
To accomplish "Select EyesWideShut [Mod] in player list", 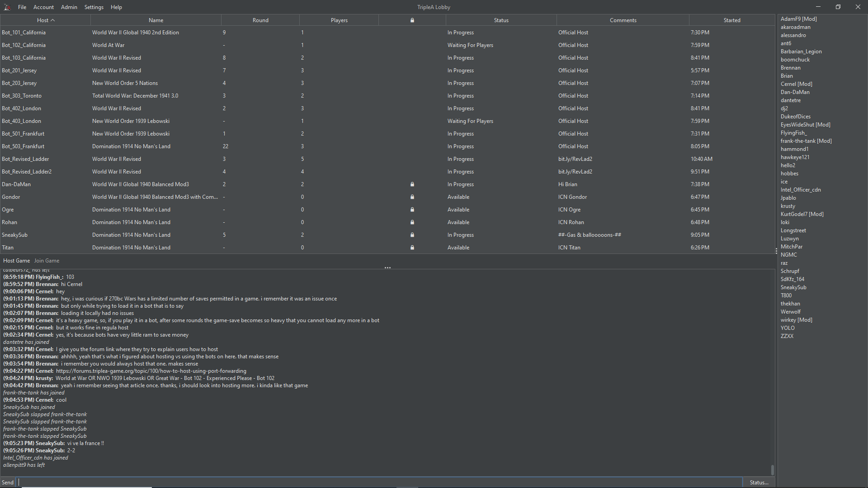I will coord(805,125).
